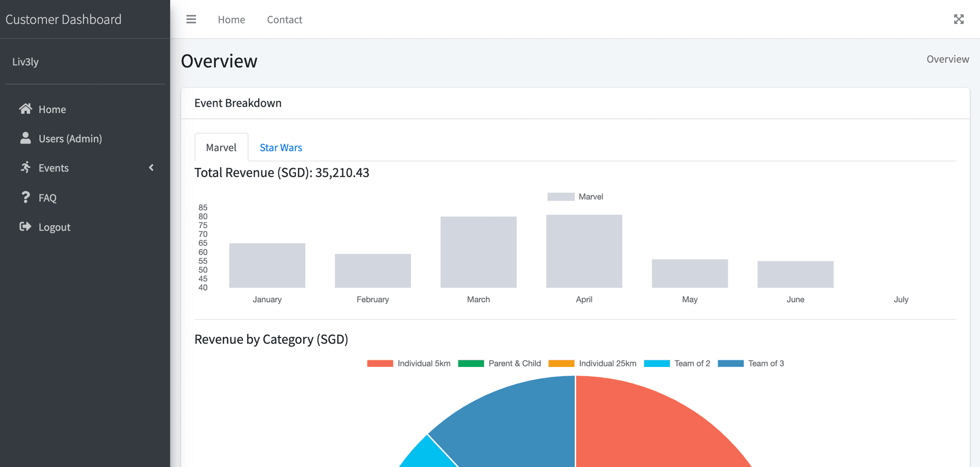Click the Logout exit icon
Screen dimensions: 980x467
click(26, 227)
